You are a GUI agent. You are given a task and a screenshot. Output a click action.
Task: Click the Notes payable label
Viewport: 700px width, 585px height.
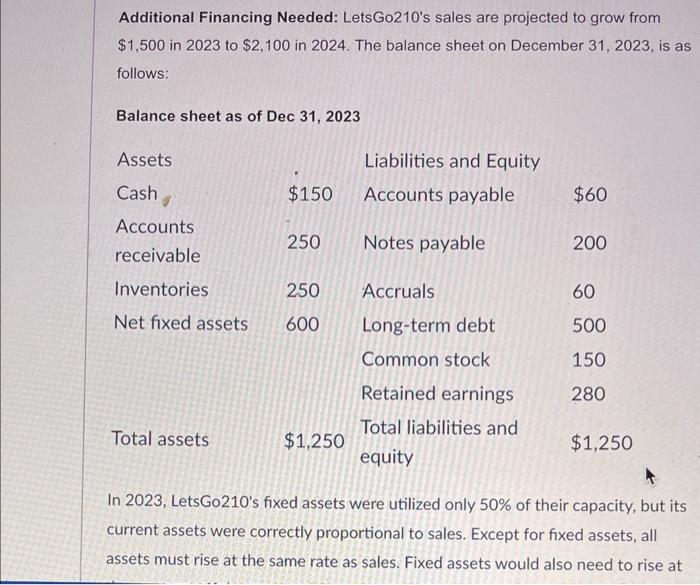tap(424, 243)
